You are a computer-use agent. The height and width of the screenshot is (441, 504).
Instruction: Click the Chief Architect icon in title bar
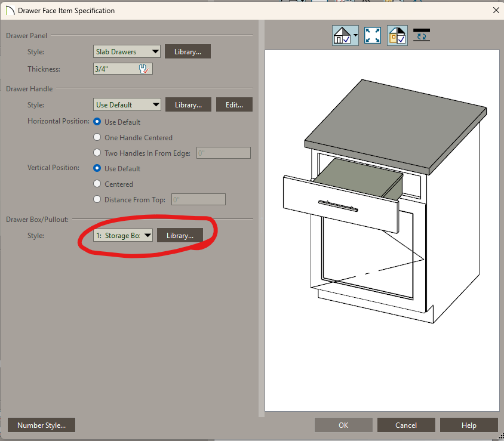tap(10, 10)
